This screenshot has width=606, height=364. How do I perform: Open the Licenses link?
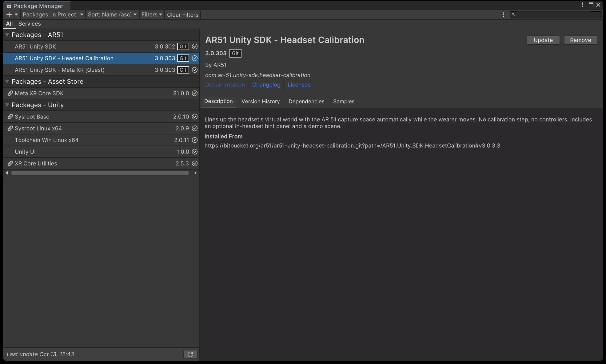pyautogui.click(x=299, y=85)
